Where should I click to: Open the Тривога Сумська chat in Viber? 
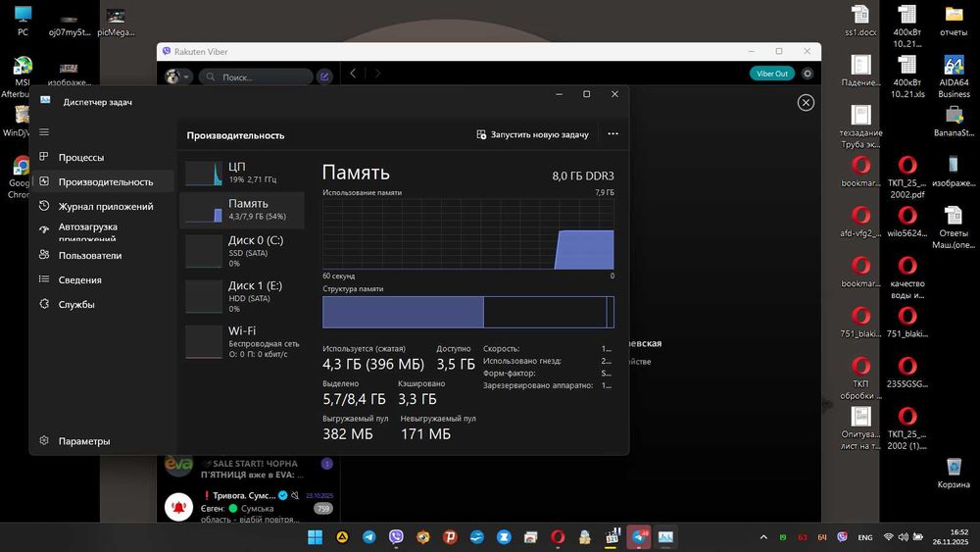249,507
